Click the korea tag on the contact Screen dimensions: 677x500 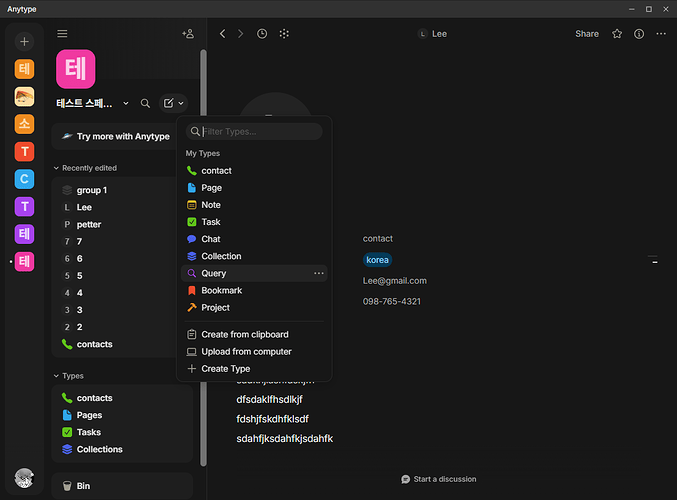pos(377,260)
